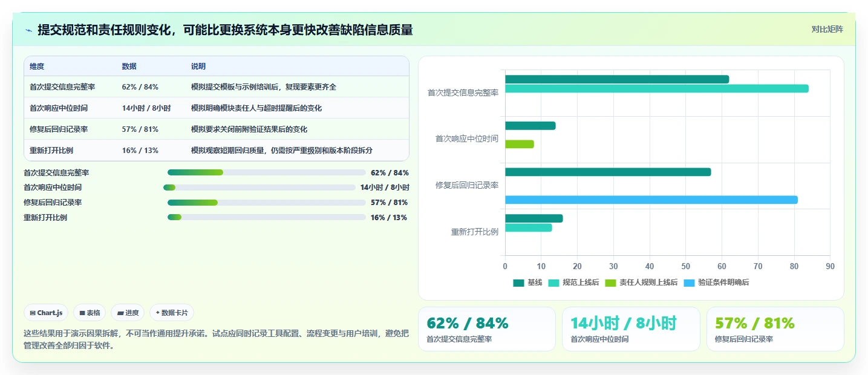
Task: Click chart axis label 修复后回归记录率
Action: click(x=467, y=185)
